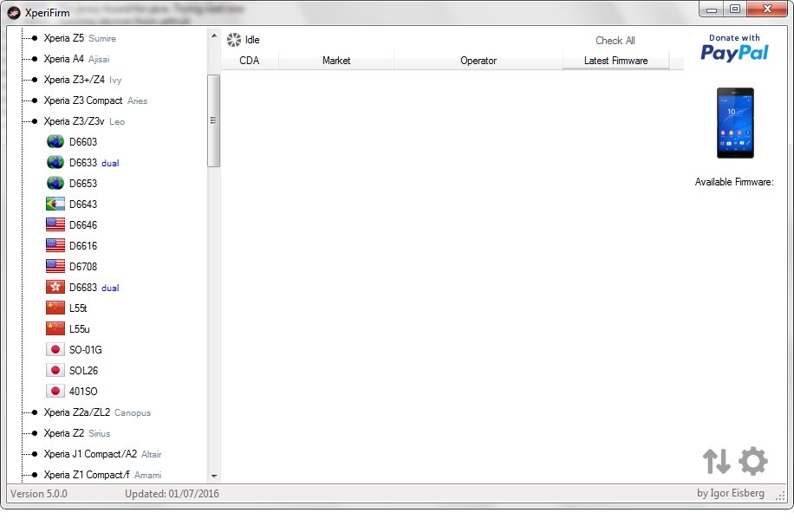Viewport: 794px width, 532px height.
Task: Collapse the Xperia Z3/Z3v Leo node
Action: (34, 121)
